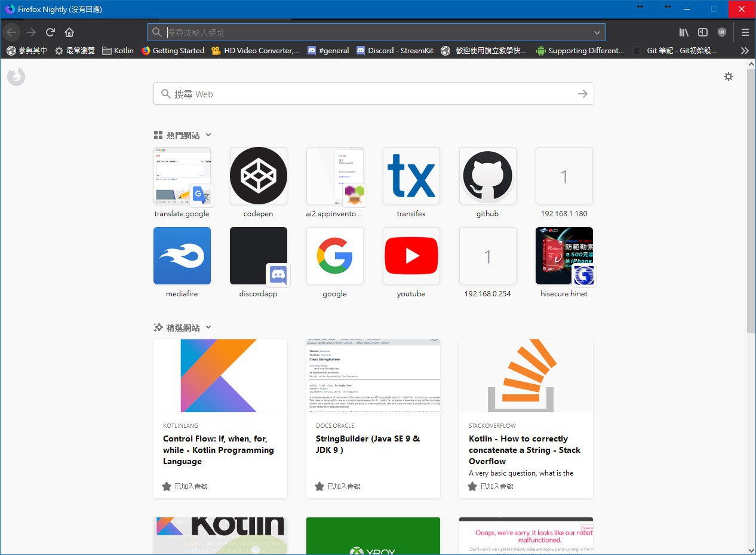Open the Kotlin bookmarks folder
Viewport: 756px width, 555px height.
(118, 51)
